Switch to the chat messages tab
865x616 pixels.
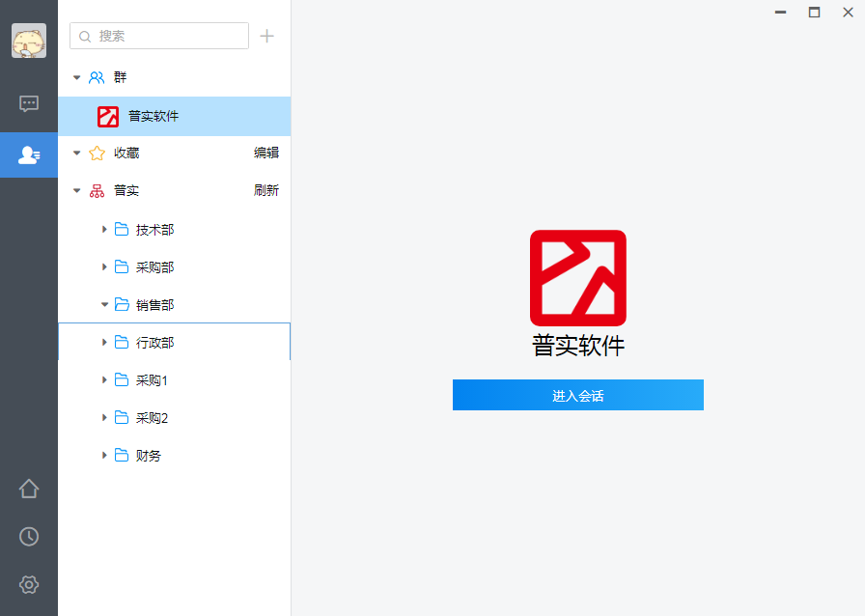tap(29, 103)
